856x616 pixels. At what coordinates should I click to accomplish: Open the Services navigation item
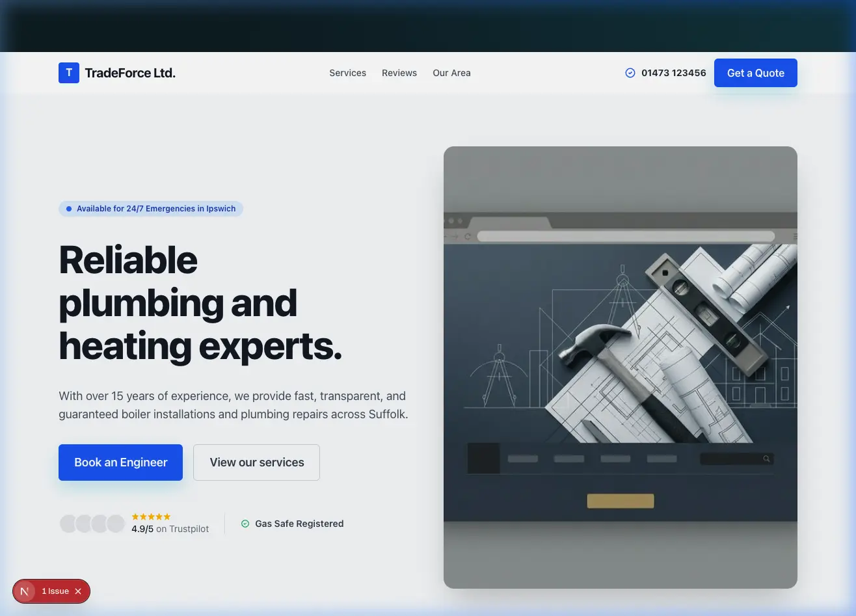(347, 72)
